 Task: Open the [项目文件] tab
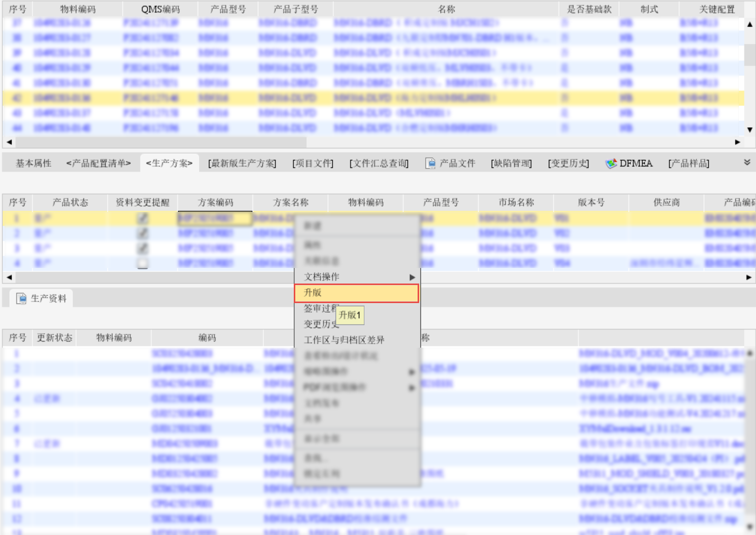click(313, 163)
